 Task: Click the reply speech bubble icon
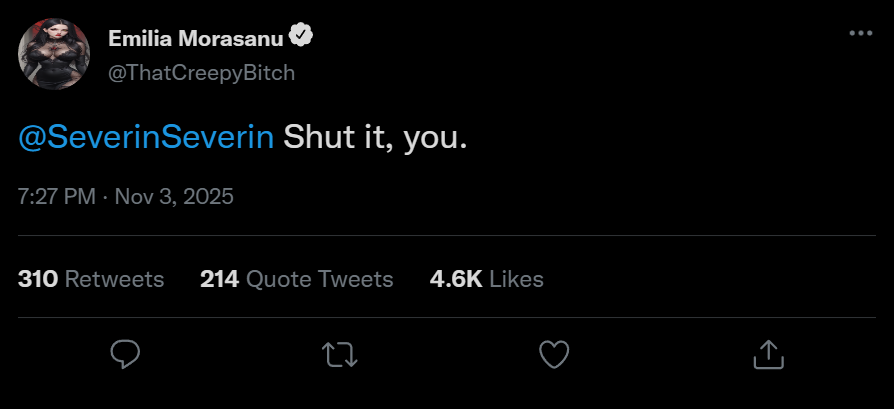[x=125, y=354]
